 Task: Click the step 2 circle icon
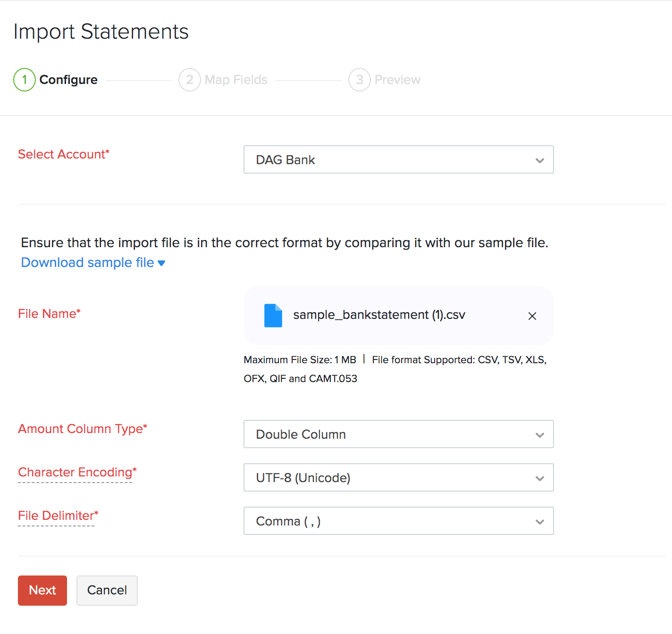point(190,80)
